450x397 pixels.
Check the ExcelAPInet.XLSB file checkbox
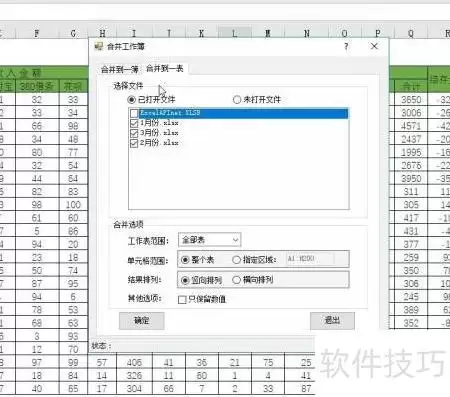pos(134,113)
